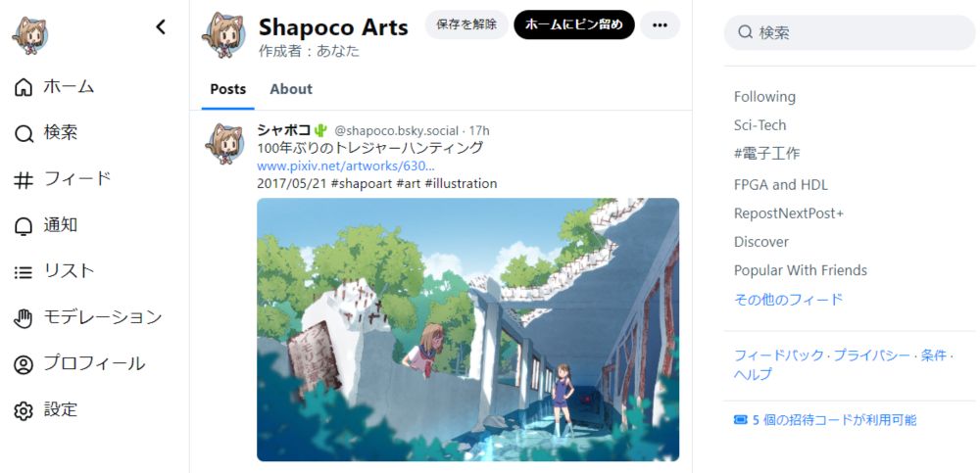The height and width of the screenshot is (473, 980).
Task: Select the Posts tab
Action: click(227, 89)
